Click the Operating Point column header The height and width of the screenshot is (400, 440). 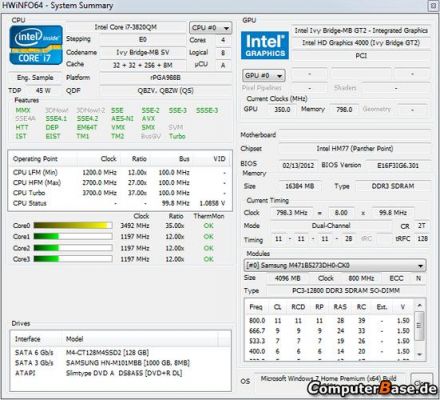click(35, 159)
